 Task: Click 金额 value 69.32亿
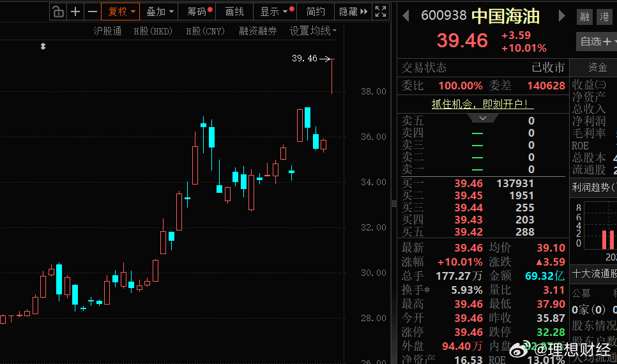tap(545, 276)
